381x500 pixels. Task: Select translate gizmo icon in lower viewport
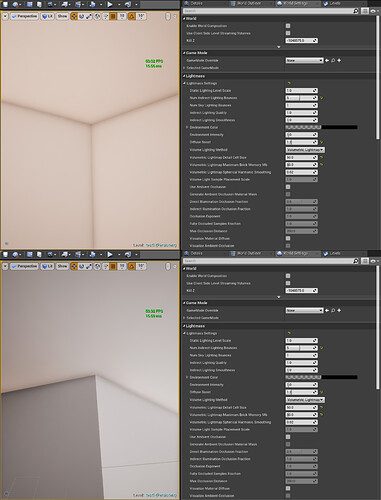74,266
